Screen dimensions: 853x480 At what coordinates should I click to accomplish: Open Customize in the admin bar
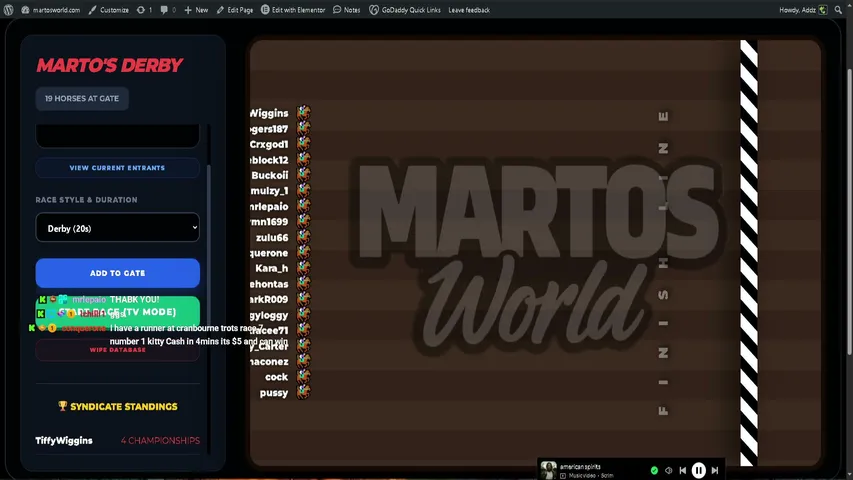tap(109, 10)
